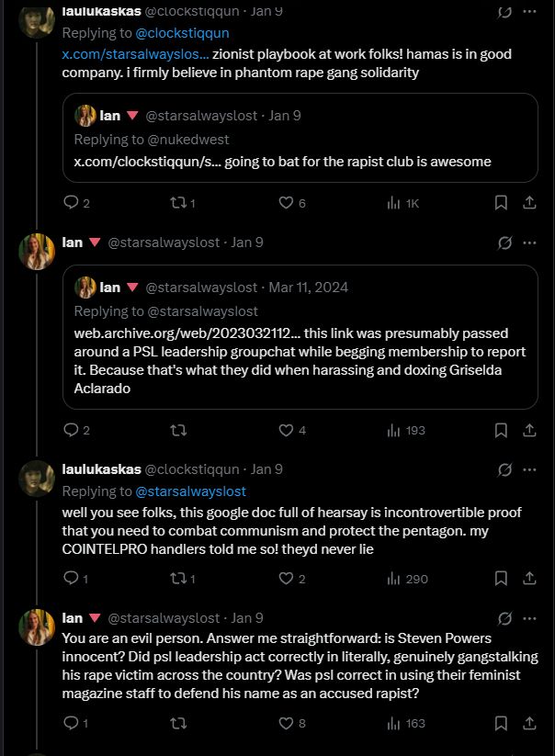Like the tweet with 6 likes
Image resolution: width=555 pixels, height=756 pixels.
pyautogui.click(x=286, y=202)
